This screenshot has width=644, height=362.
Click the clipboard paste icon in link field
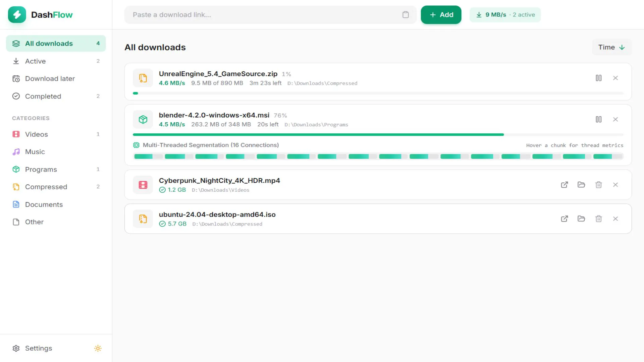406,15
